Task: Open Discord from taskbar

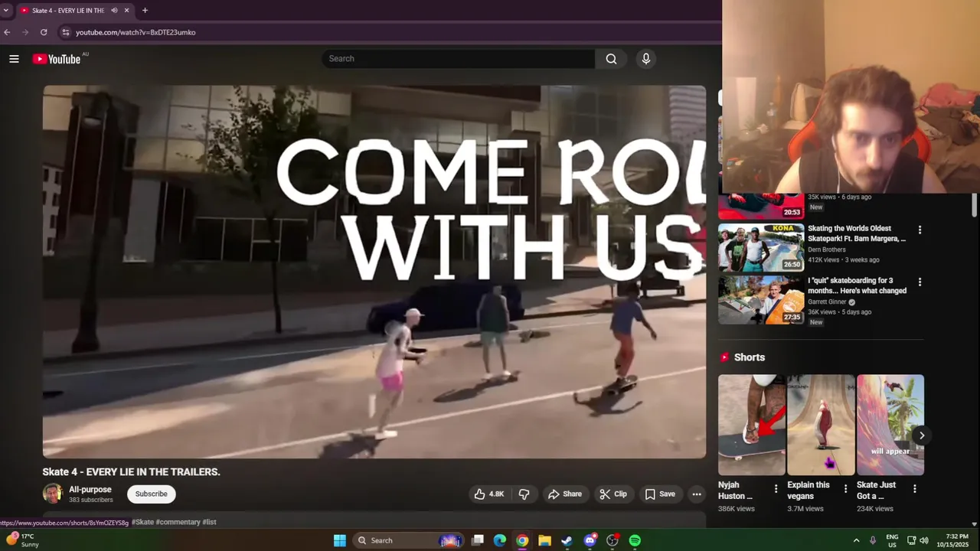Action: pyautogui.click(x=590, y=540)
